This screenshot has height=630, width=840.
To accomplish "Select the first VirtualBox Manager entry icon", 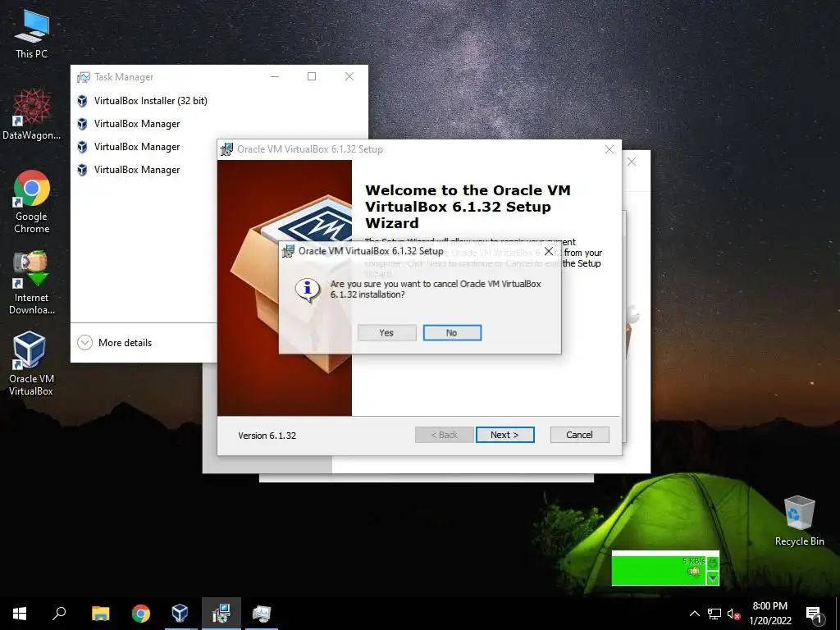I will pyautogui.click(x=82, y=124).
